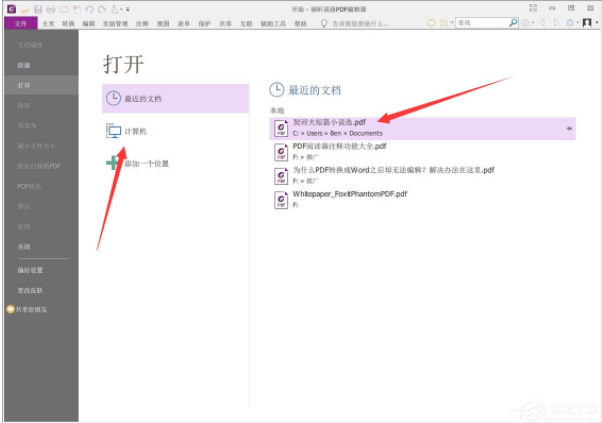Select 减小文件大小 in the file sidebar

point(36,146)
